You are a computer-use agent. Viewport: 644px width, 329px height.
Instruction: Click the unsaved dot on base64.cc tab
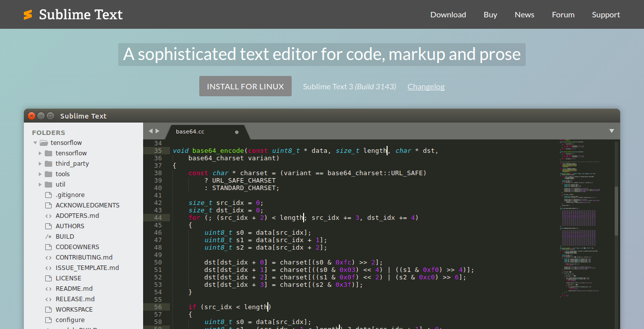(x=237, y=132)
